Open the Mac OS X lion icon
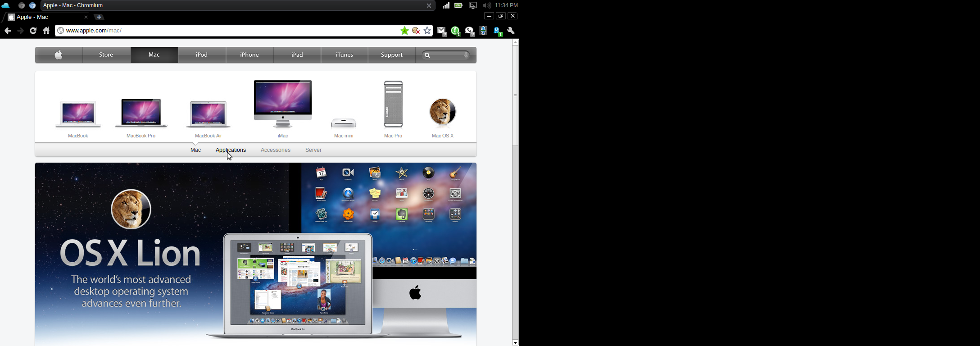980x346 pixels. coord(443,113)
